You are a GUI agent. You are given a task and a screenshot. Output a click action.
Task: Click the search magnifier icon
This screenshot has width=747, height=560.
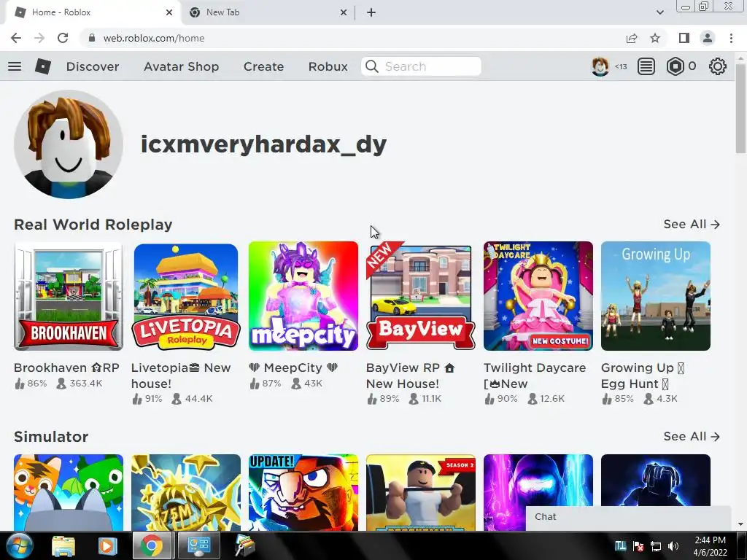point(372,66)
